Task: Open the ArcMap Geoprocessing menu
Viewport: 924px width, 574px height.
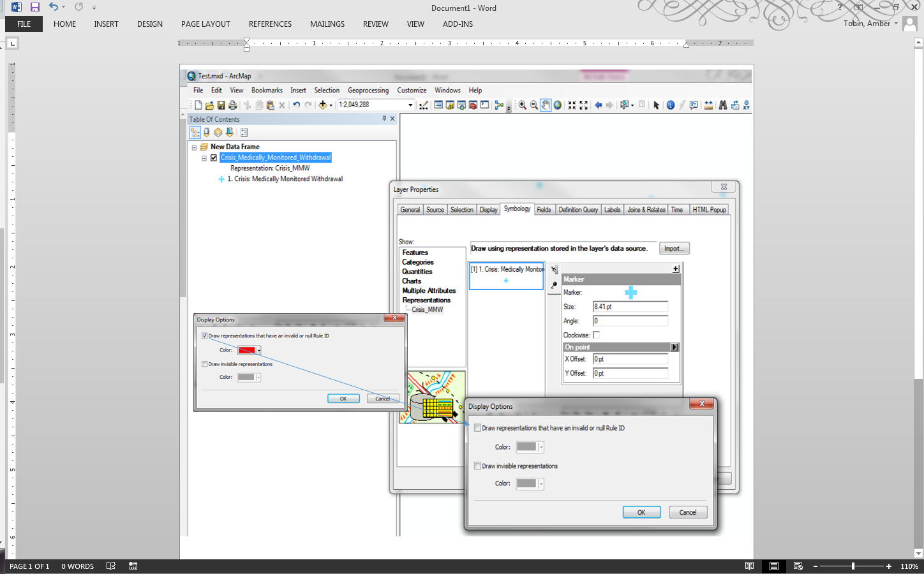Action: point(368,91)
